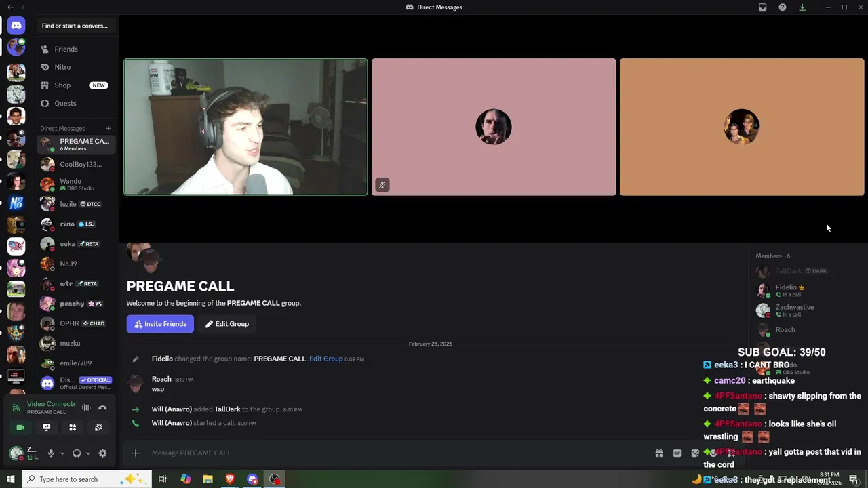868x488 pixels.
Task: Expand microphone input options arrow
Action: [x=62, y=453]
